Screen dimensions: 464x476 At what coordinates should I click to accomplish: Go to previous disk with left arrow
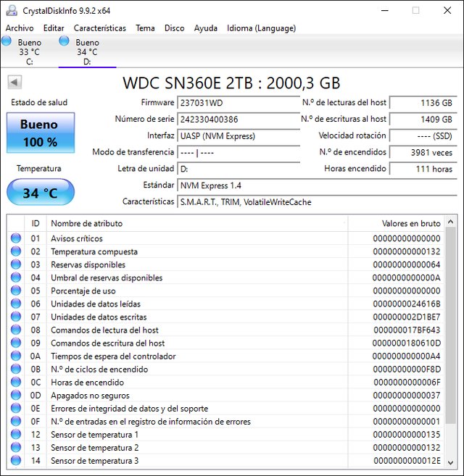pyautogui.click(x=14, y=82)
